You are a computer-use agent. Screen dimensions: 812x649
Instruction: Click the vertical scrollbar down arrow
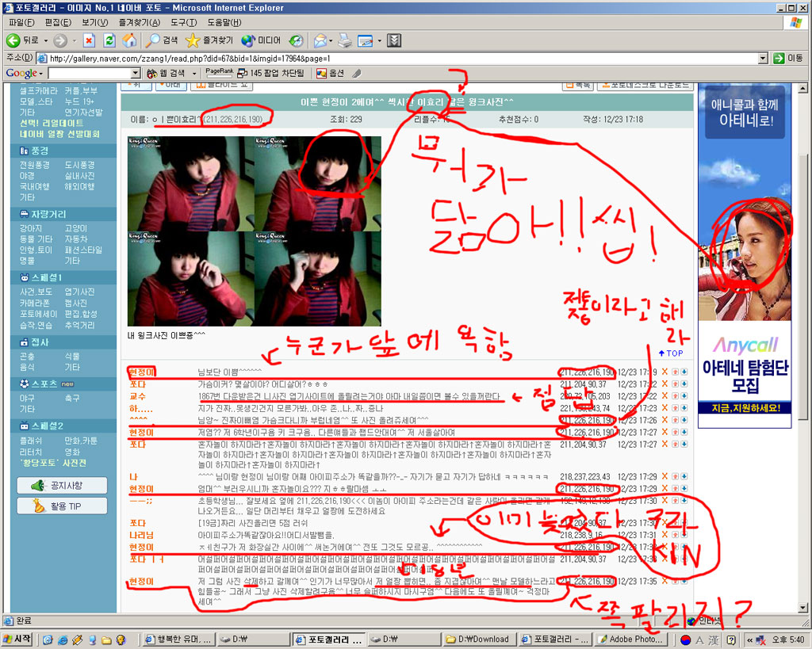tap(802, 608)
